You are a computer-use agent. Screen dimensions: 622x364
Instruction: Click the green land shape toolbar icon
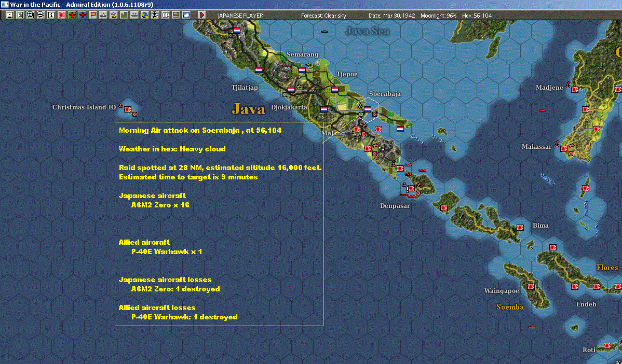pyautogui.click(x=124, y=15)
